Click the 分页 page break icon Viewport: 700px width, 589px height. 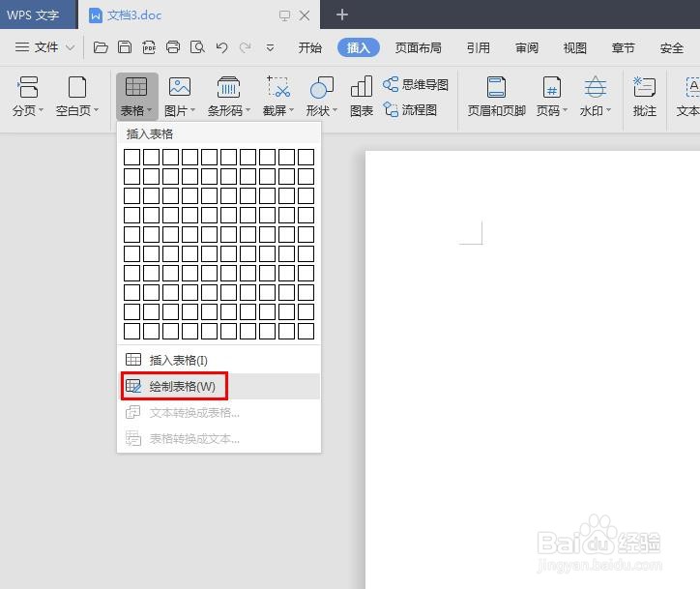[x=28, y=87]
